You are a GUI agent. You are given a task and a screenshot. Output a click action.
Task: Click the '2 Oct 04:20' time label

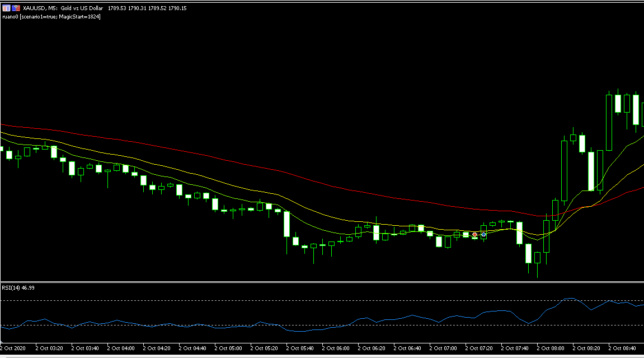tap(157, 348)
